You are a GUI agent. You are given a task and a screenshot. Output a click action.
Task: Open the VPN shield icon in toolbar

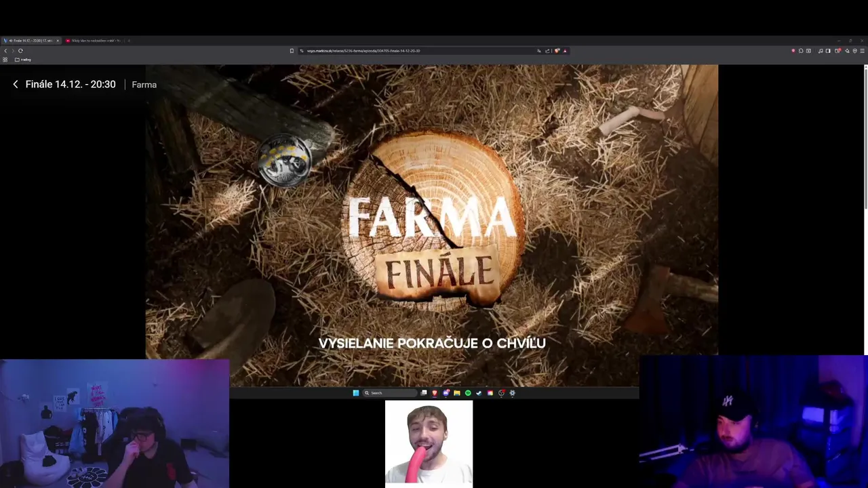(854, 51)
